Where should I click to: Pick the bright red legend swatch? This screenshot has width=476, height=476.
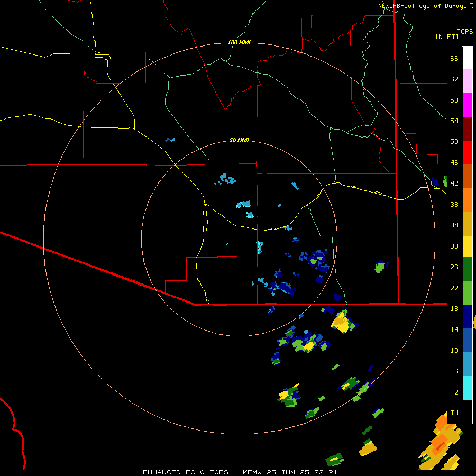(467, 152)
